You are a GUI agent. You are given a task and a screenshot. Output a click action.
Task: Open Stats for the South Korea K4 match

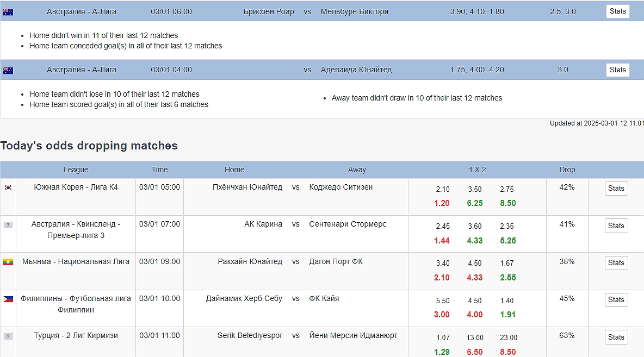(x=616, y=189)
